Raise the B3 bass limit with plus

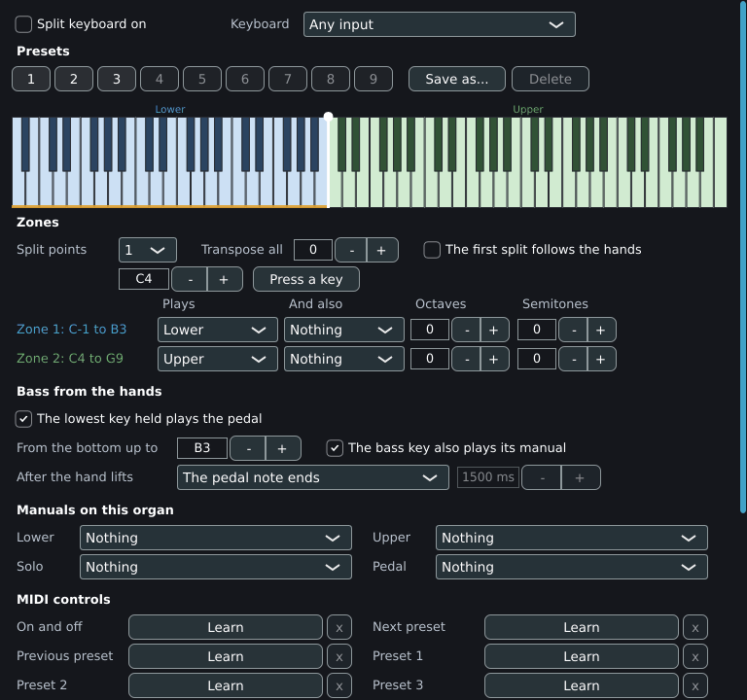pos(283,448)
